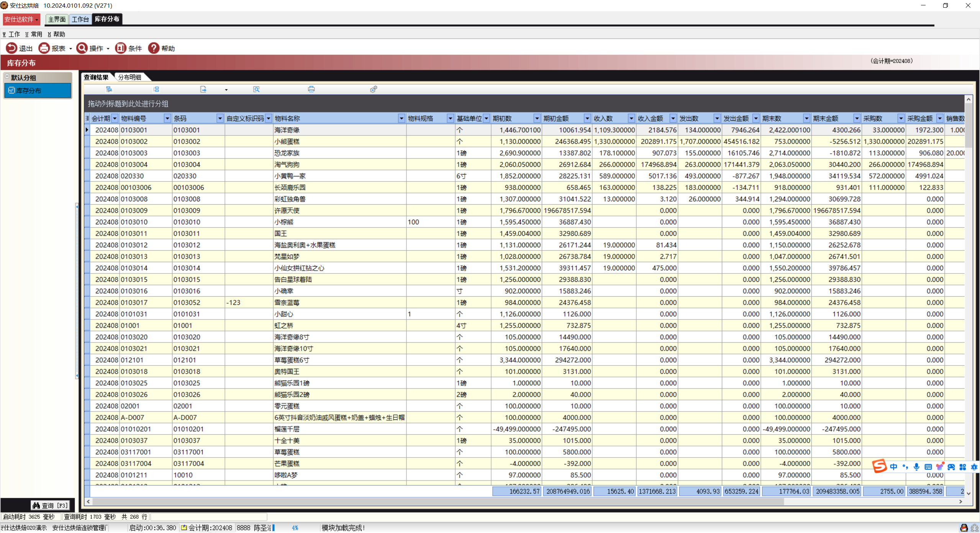Click the 退出 exit icon

tap(11, 48)
